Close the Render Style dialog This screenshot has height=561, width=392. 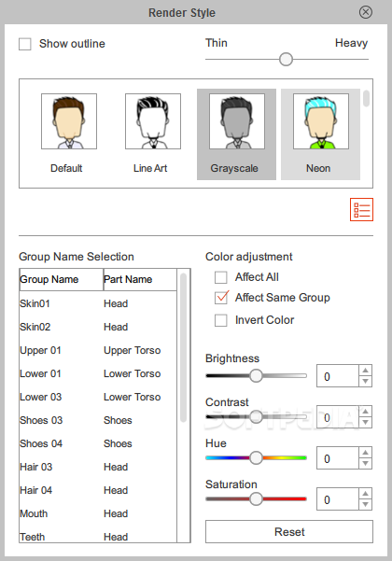tap(366, 12)
